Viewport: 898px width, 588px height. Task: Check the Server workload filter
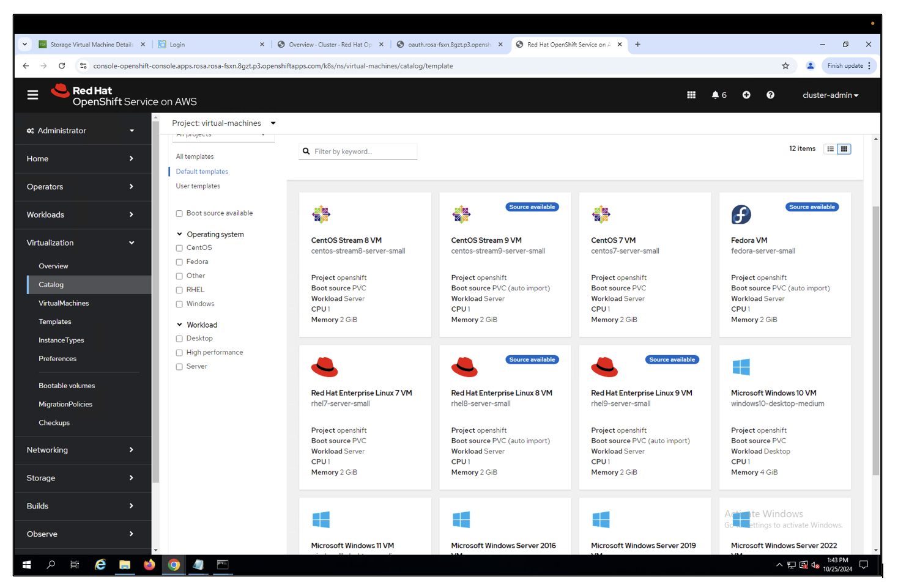179,367
